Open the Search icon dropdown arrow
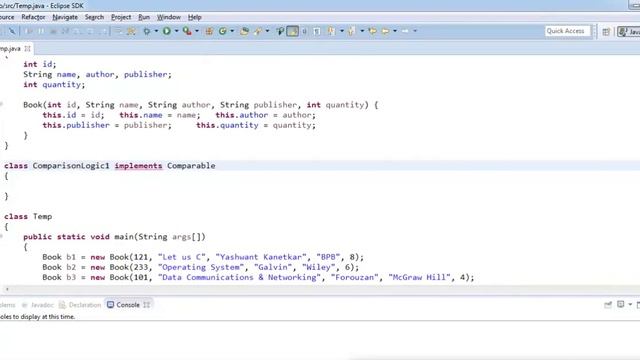The height and width of the screenshot is (360, 640). pos(267,31)
